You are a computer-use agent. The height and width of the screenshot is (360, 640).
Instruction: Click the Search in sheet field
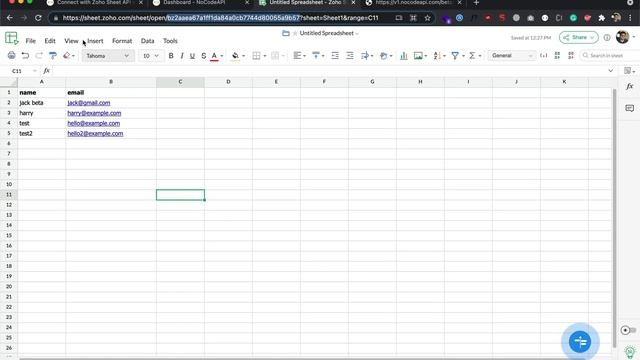click(610, 56)
